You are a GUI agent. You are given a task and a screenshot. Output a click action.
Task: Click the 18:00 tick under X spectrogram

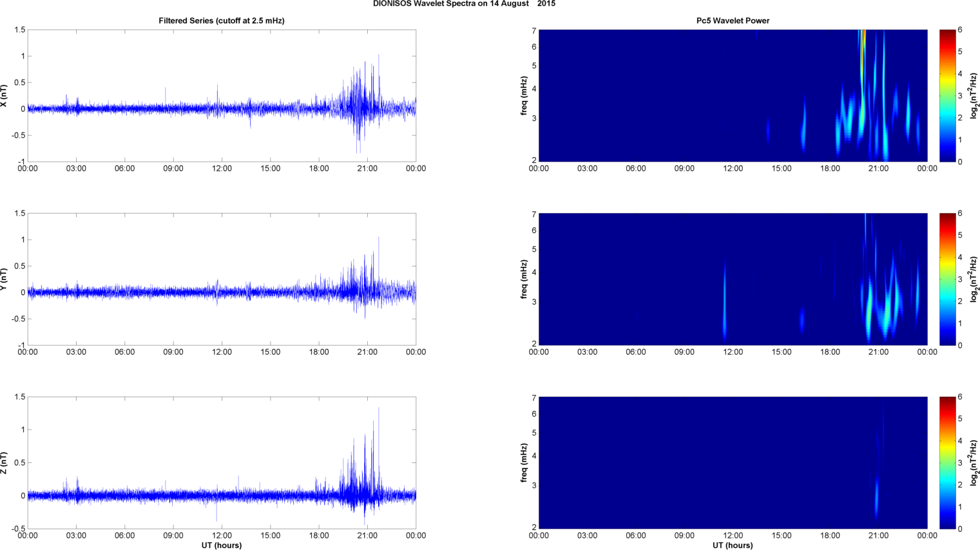point(830,169)
